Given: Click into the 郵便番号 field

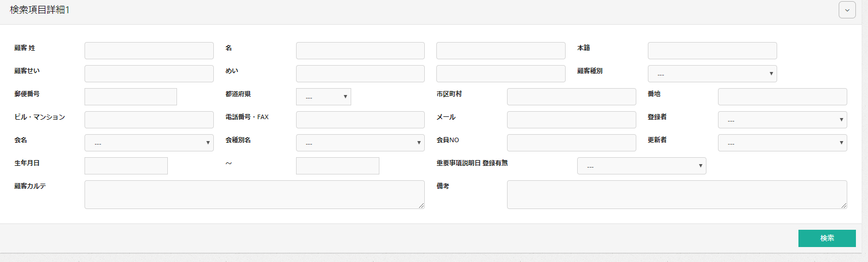Looking at the screenshot, I should coord(130,97).
